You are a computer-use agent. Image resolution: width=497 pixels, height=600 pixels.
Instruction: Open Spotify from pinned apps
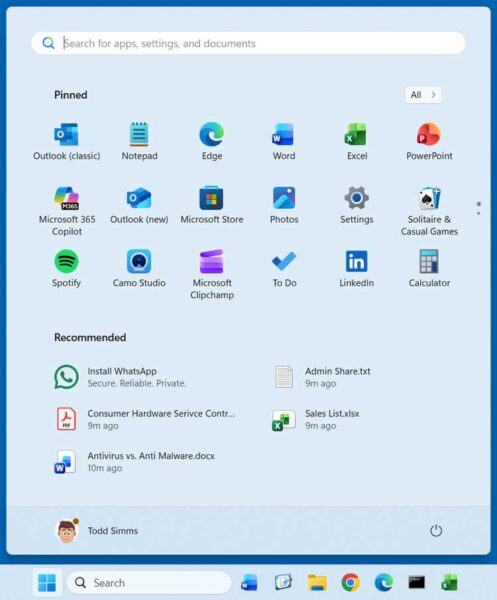pyautogui.click(x=67, y=269)
